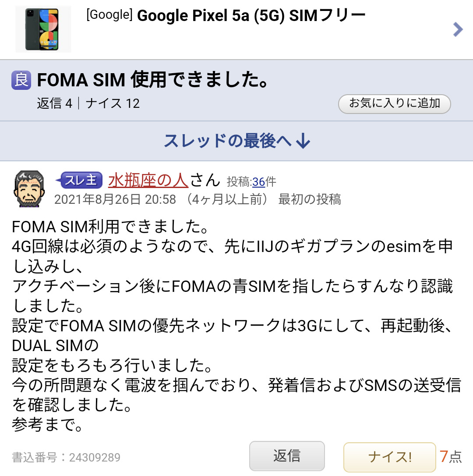The height and width of the screenshot is (476, 473).
Task: Add thread via お気に入りに追加 button
Action: click(x=395, y=104)
